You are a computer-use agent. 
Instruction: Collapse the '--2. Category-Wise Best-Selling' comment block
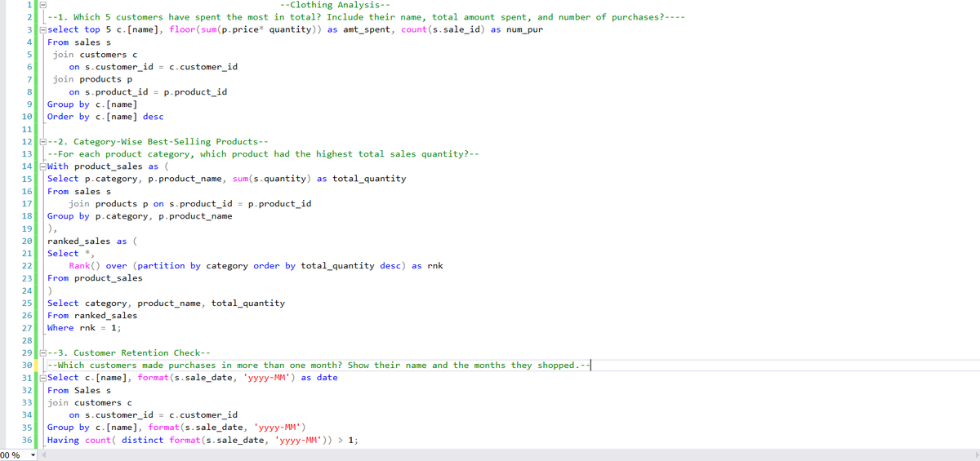(x=42, y=141)
